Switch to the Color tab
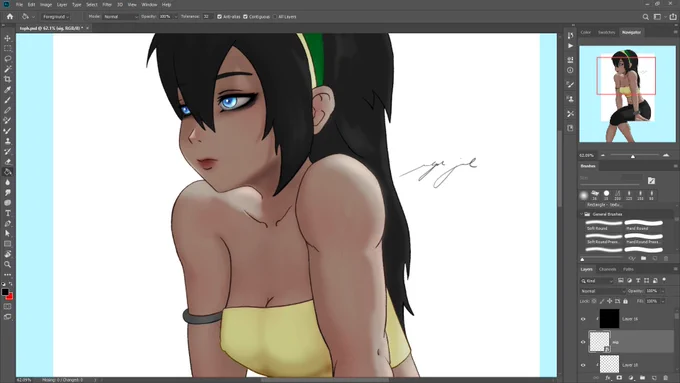 [x=585, y=32]
